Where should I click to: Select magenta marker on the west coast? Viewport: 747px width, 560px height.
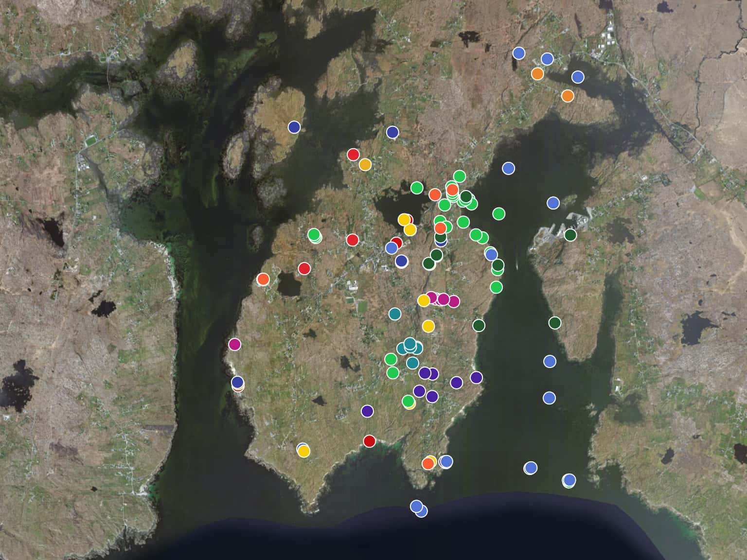[234, 344]
